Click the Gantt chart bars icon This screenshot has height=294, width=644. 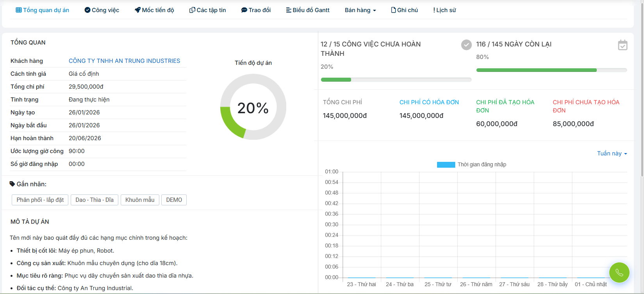[x=289, y=10]
